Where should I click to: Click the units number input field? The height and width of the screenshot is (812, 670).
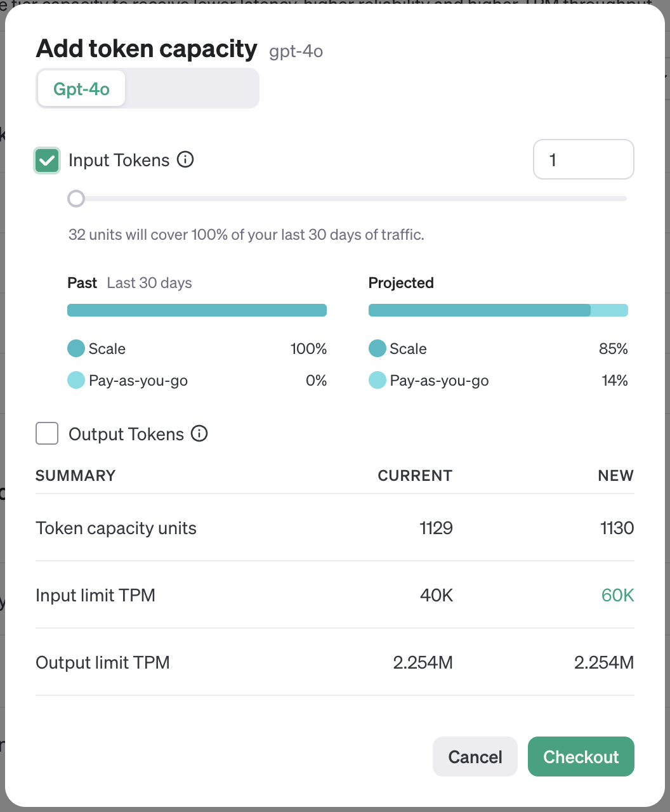(584, 159)
